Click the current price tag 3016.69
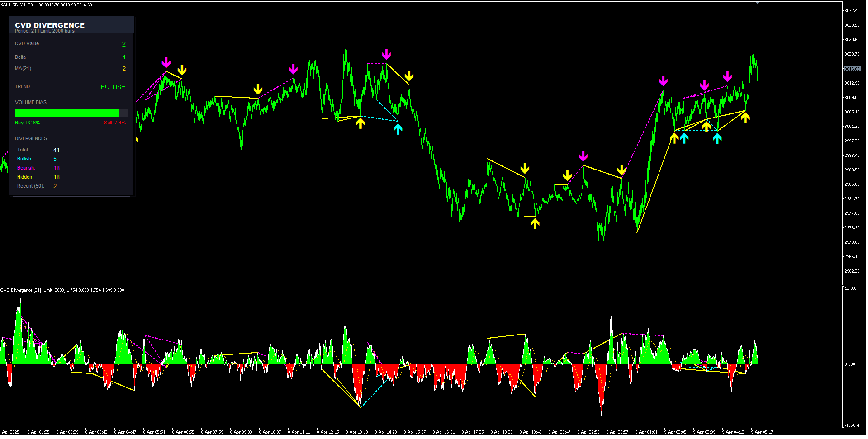This screenshot has height=439, width=868. pos(853,69)
